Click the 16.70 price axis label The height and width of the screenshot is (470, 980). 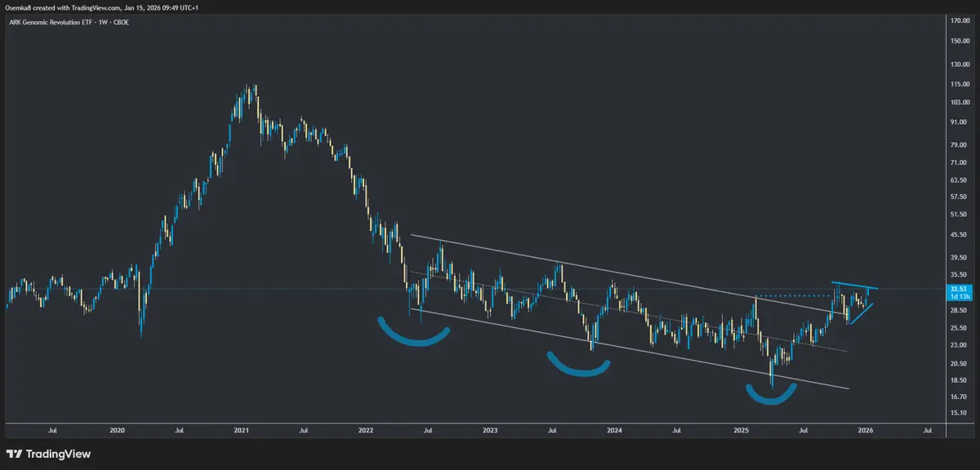[x=960, y=397]
